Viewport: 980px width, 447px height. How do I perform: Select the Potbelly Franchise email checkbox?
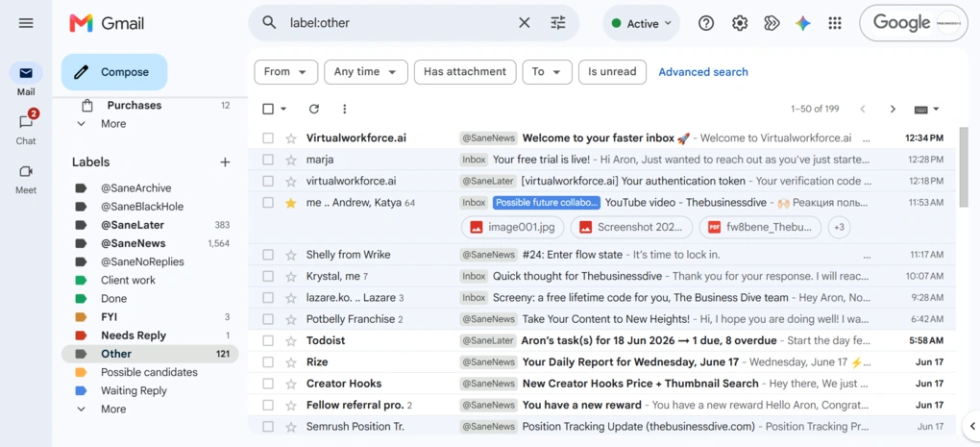coord(268,319)
